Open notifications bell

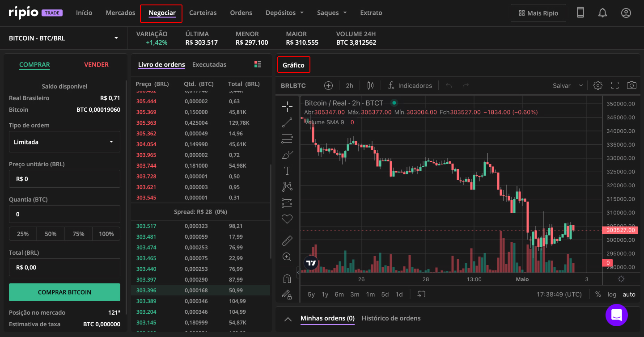(603, 13)
